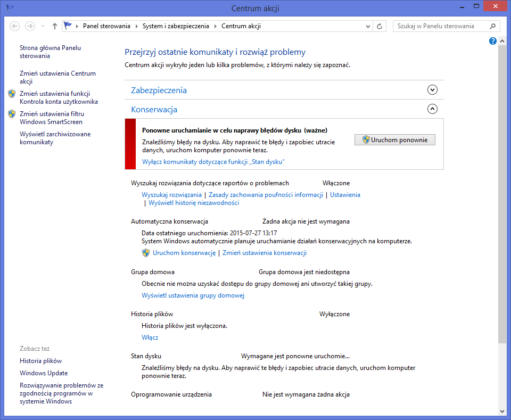Click Panel sterowania breadcrumb
The image size is (511, 420).
click(x=106, y=26)
